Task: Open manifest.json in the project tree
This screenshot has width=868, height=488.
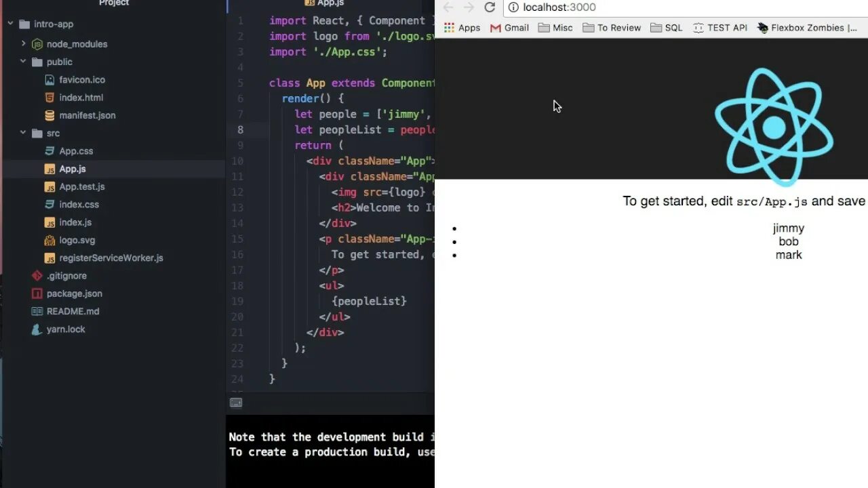Action: [87, 115]
